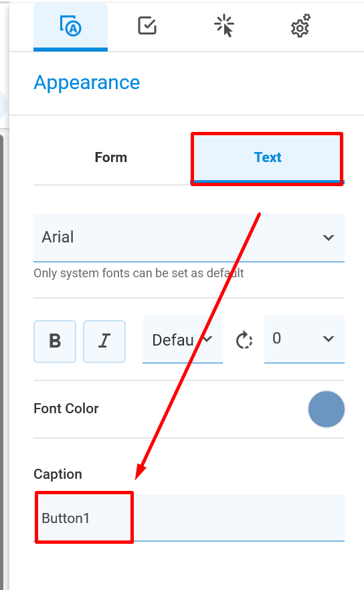Toggle Italic text formatting

[x=104, y=342]
